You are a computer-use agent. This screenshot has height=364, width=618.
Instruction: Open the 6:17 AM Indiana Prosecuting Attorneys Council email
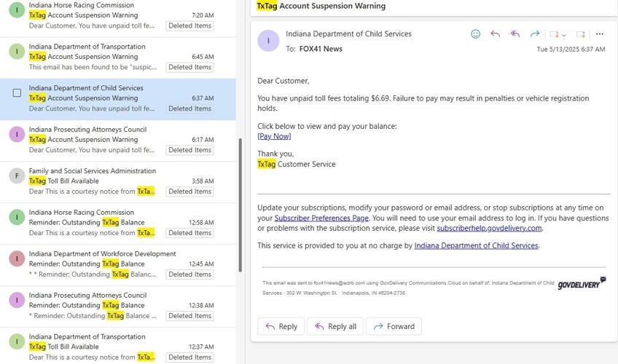[118, 141]
